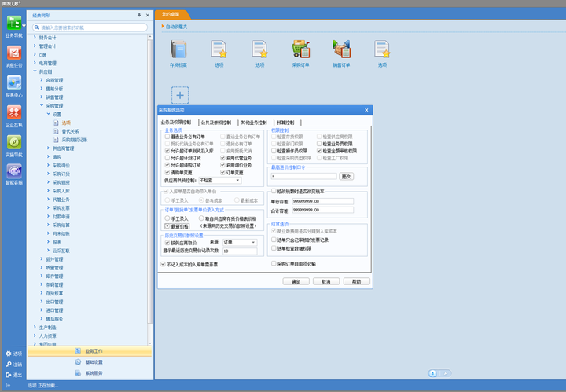Switch to the 预算控制 tab

285,123
